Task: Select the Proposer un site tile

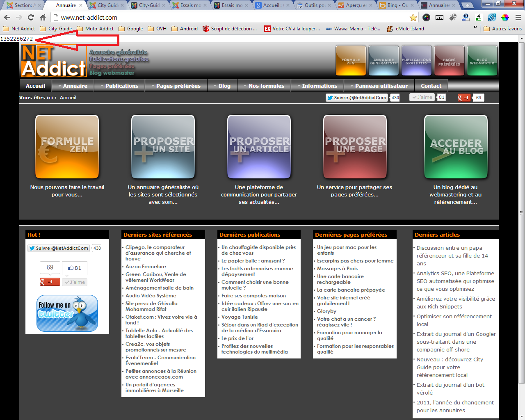Action: click(x=163, y=147)
